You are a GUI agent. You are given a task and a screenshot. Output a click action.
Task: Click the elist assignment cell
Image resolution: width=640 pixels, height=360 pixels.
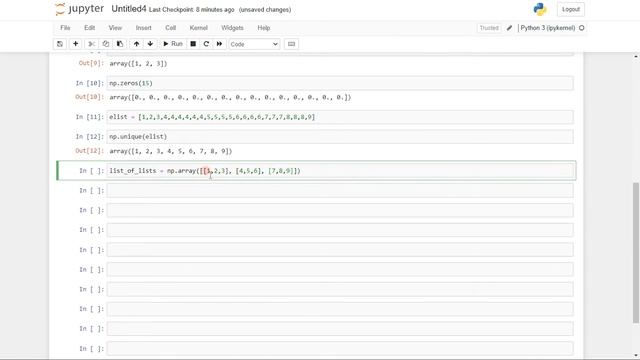click(340, 117)
